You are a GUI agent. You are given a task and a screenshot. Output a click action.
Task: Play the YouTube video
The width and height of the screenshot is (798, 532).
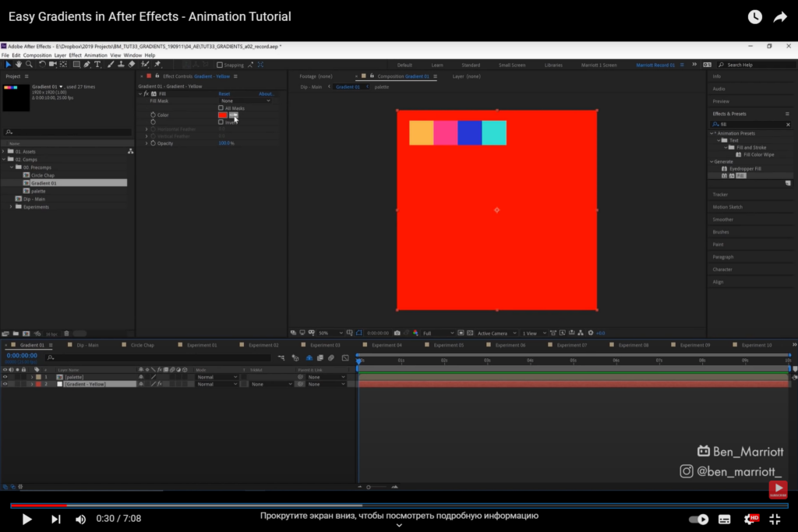click(27, 520)
